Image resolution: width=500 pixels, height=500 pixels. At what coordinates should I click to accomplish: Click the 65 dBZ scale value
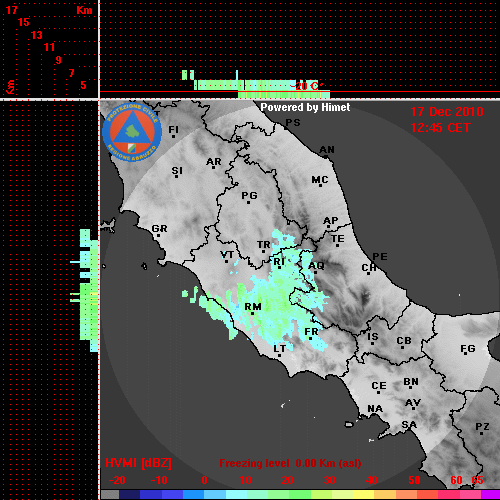tap(477, 480)
